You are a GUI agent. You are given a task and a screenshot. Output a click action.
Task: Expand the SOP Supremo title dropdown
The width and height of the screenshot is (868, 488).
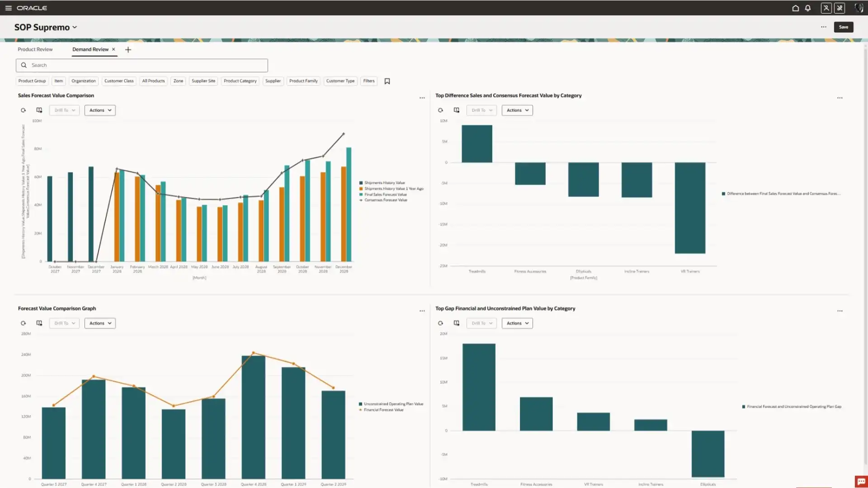click(x=75, y=28)
